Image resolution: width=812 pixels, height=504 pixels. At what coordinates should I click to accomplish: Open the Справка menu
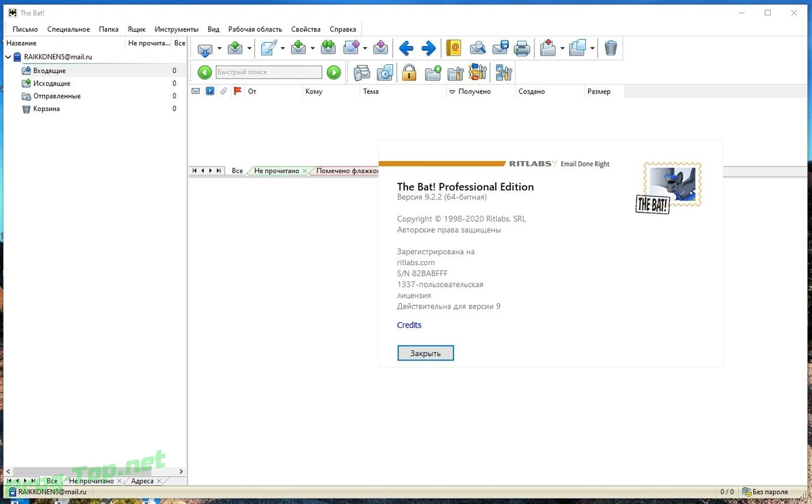pyautogui.click(x=343, y=29)
